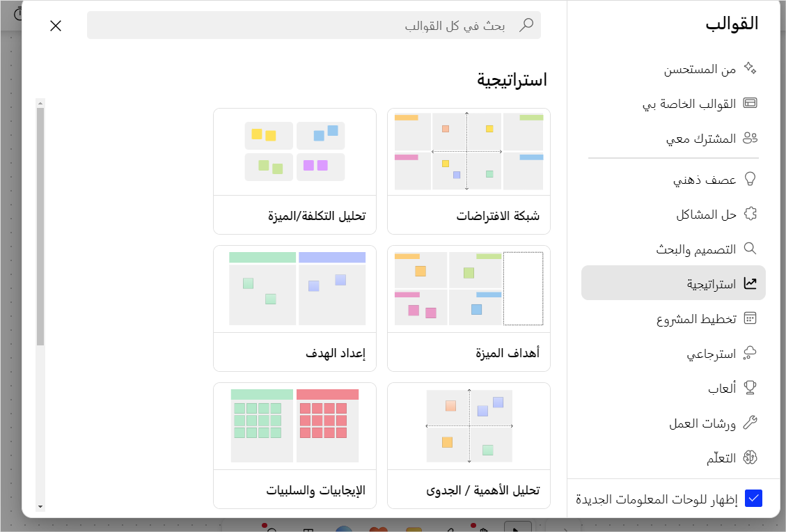The width and height of the screenshot is (786, 532).
Task: Click the sparkle icon beside من المستحسن
Action: [x=750, y=68]
